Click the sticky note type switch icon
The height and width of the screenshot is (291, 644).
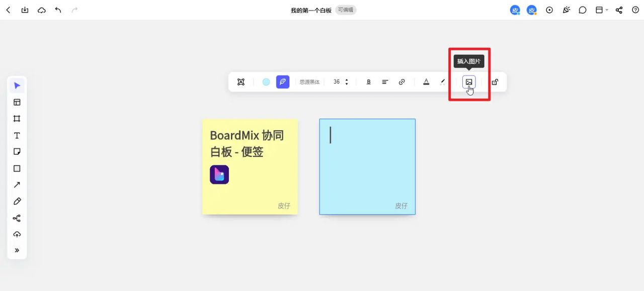pyautogui.click(x=241, y=82)
